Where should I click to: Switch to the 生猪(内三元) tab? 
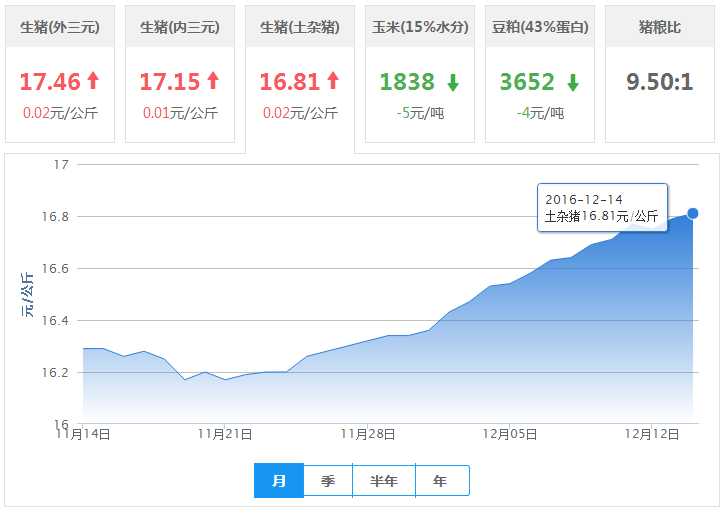(x=180, y=27)
